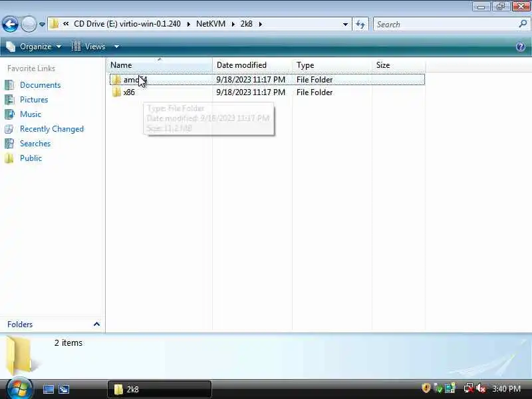Screen dimensions: 532x399
Task: Open the Windows Start orb
Action: [x=19, y=389]
